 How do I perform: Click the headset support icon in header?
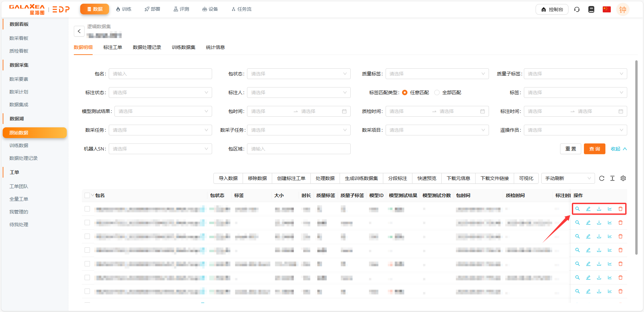577,9
